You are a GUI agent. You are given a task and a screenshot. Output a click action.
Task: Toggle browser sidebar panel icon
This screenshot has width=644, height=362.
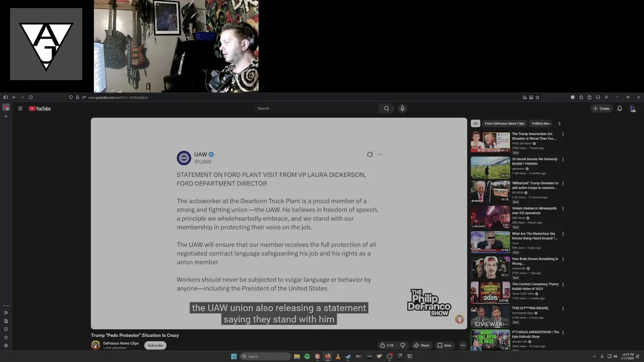point(6,97)
